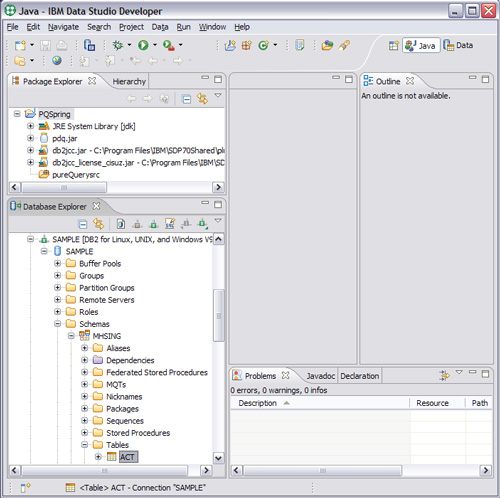Open the Package Explorer view menu triangle
This screenshot has width=500, height=498.
coord(218,96)
